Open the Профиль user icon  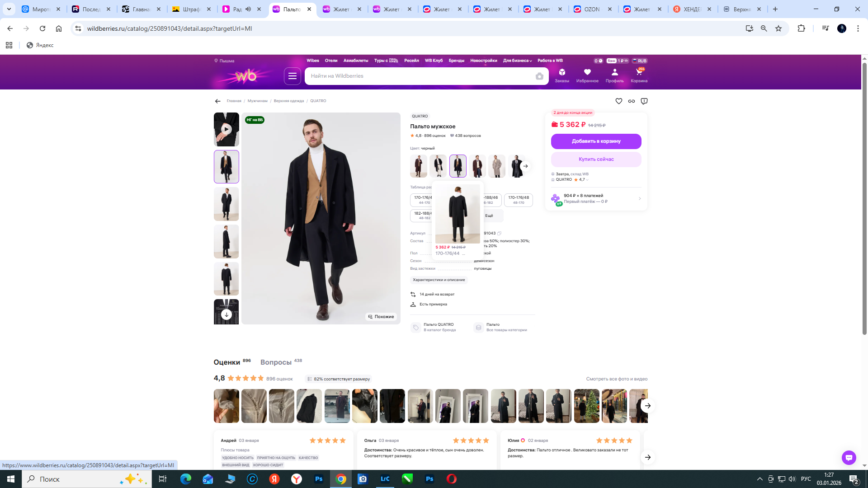point(614,75)
